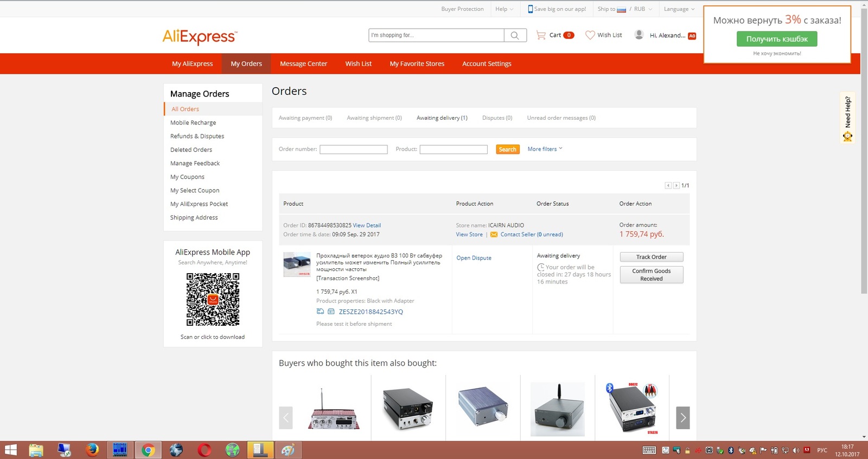Image resolution: width=868 pixels, height=459 pixels.
Task: Open the shopping Cart icon
Action: pyautogui.click(x=541, y=35)
